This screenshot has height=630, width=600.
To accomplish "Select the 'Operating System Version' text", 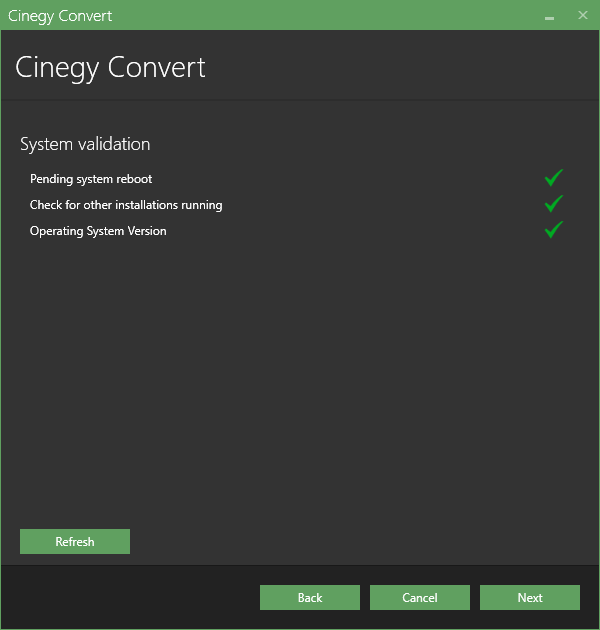I will pos(98,231).
